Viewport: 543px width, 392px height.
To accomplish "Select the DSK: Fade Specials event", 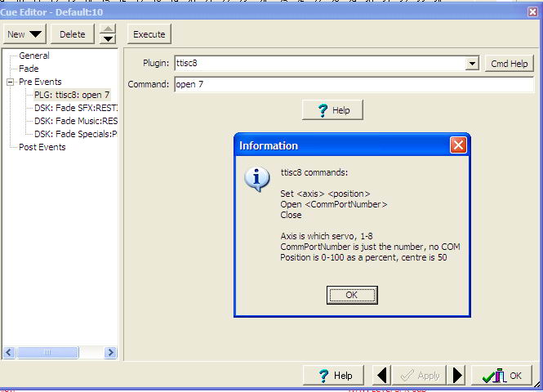I will point(76,134).
